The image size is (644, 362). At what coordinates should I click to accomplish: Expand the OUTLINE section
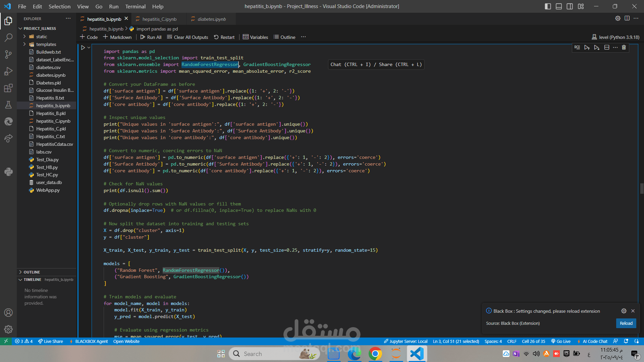click(x=32, y=272)
